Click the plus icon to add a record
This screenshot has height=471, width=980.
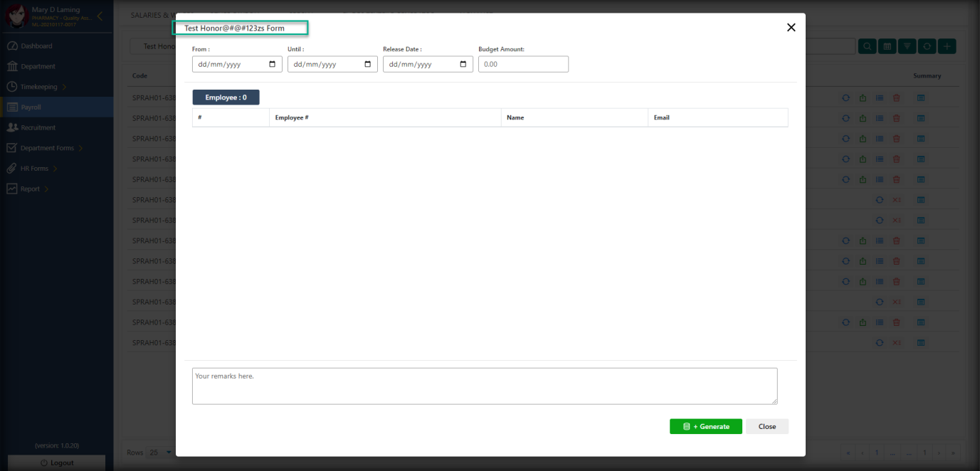[947, 46]
